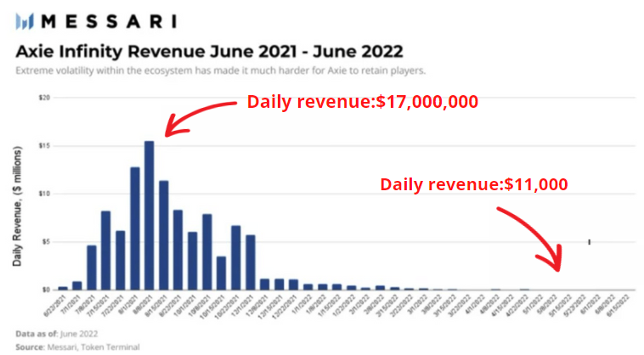Click the 10/15/2021 date label
Image resolution: width=644 pixels, height=355 pixels.
[x=213, y=306]
